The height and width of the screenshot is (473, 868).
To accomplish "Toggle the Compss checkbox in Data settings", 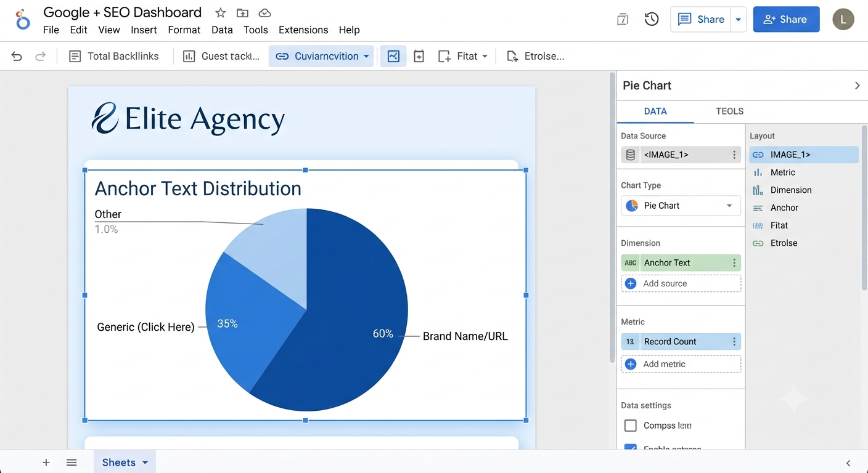I will click(631, 426).
